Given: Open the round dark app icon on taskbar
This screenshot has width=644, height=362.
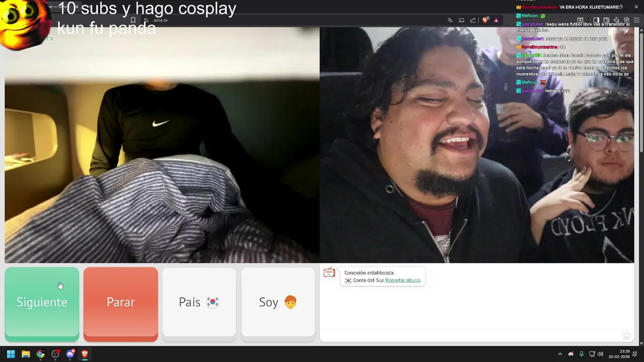Looking at the screenshot, I should (x=55, y=354).
